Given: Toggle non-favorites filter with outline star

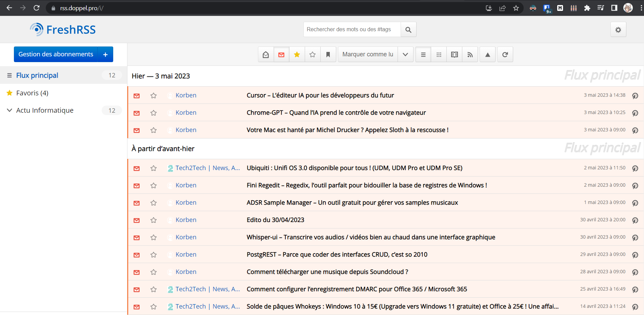Looking at the screenshot, I should [313, 54].
